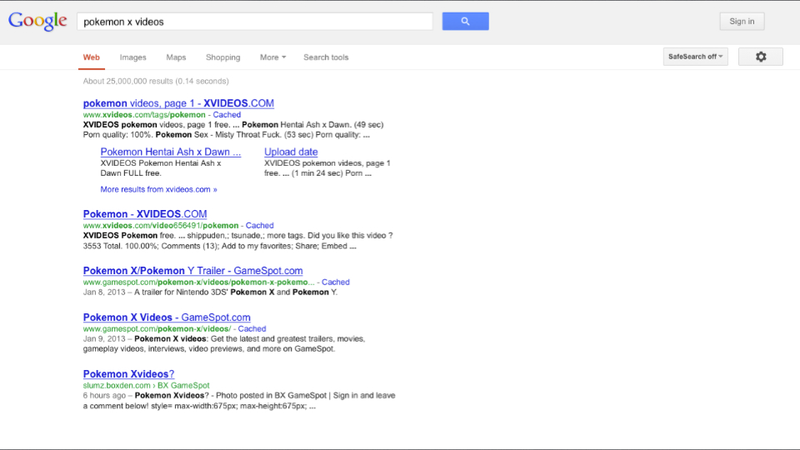Viewport: 800px width, 450px height.
Task: Open the Upload date sitelink
Action: 291,152
